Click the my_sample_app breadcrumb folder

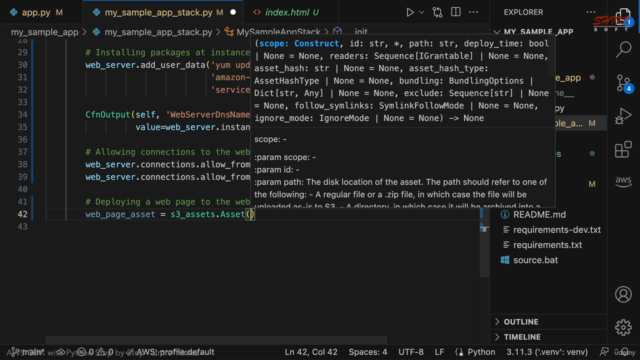click(x=44, y=32)
